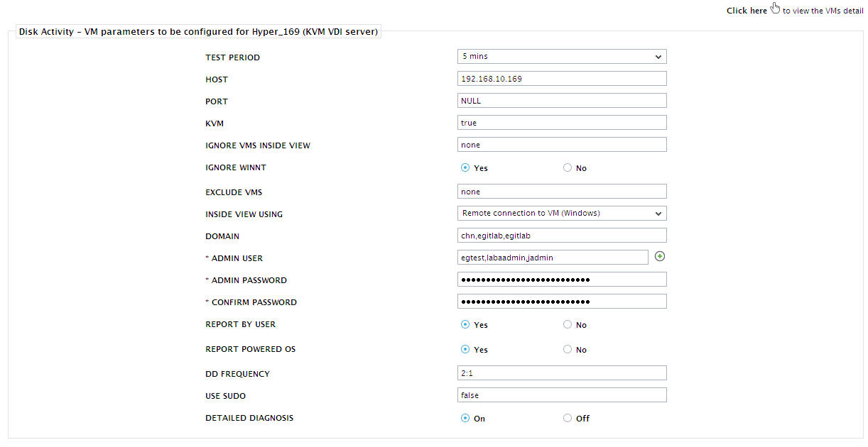
Task: Click the 'Click here' VMs detail link
Action: [747, 11]
